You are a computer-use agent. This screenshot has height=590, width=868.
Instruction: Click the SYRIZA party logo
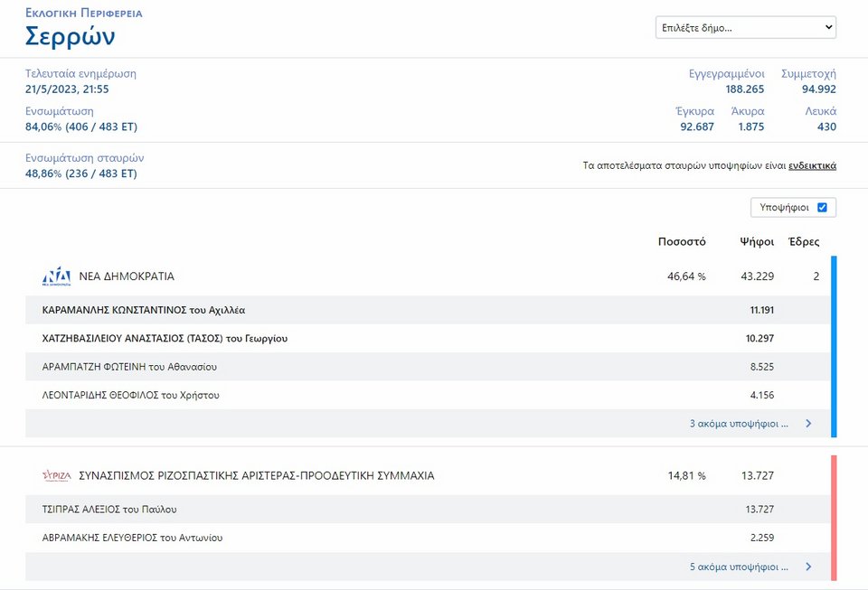56,476
